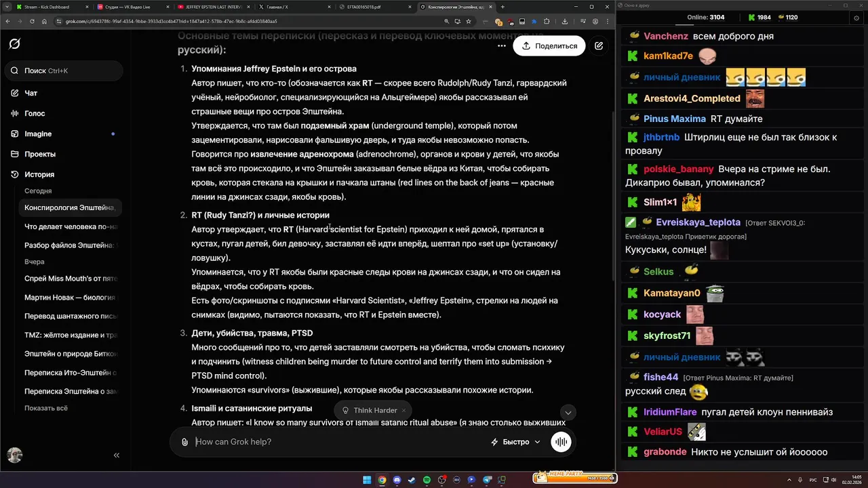The height and width of the screenshot is (488, 868).
Task: Click the chat settings gear icon
Action: (x=856, y=18)
